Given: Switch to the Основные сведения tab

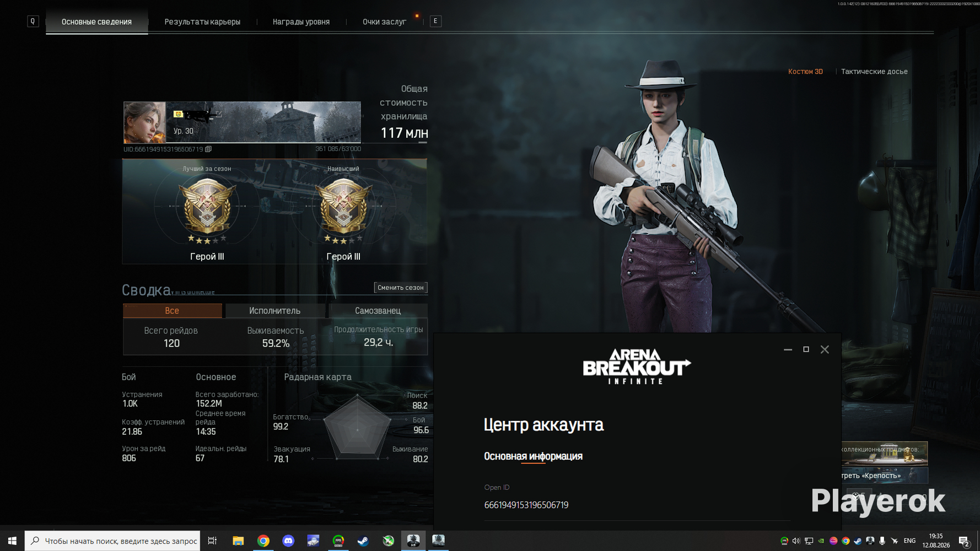Looking at the screenshot, I should click(x=96, y=22).
